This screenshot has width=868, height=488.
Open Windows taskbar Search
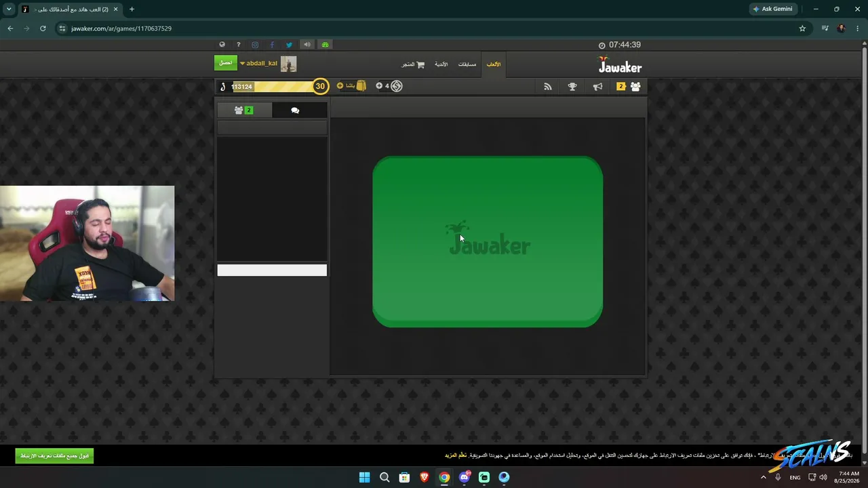pos(384,477)
